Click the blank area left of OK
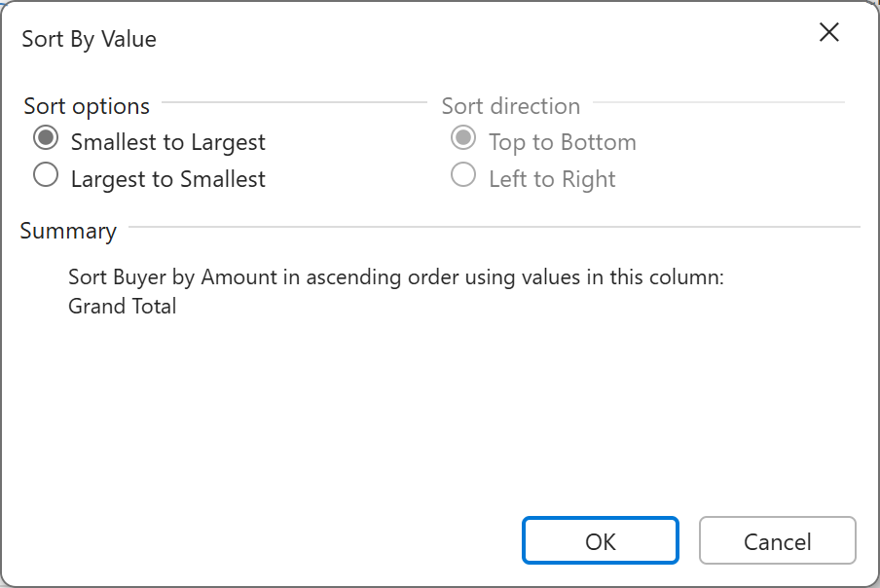The height and width of the screenshot is (588, 880). [292, 539]
